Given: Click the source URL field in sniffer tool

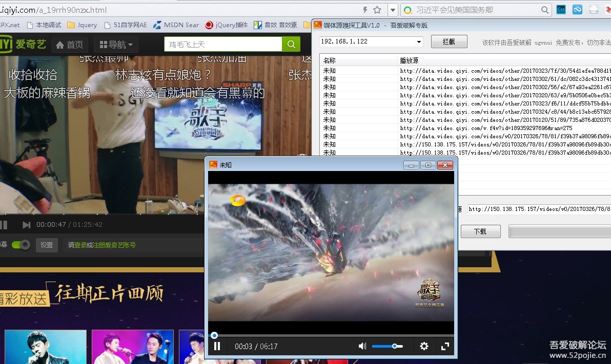Looking at the screenshot, I should pos(539,209).
